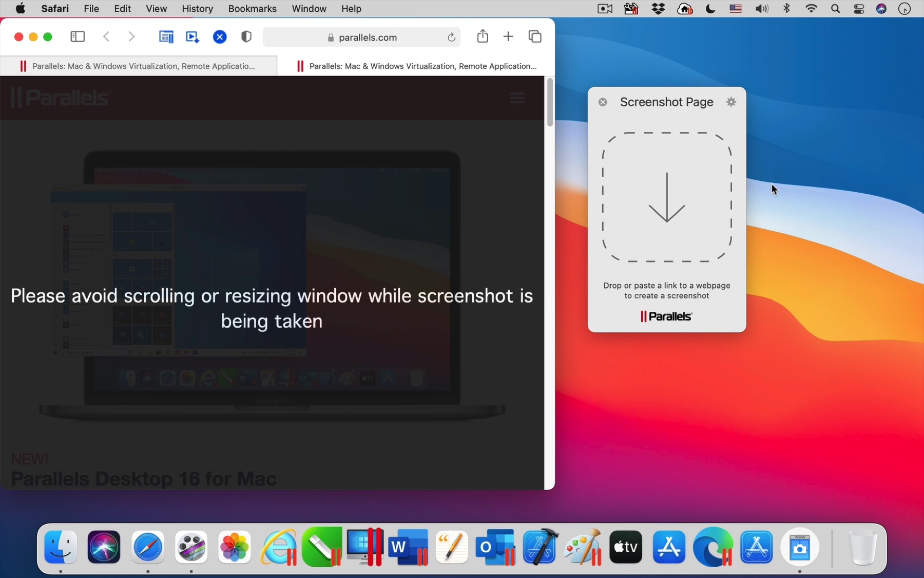Open a new tab with the plus button
This screenshot has height=578, width=924.
508,36
